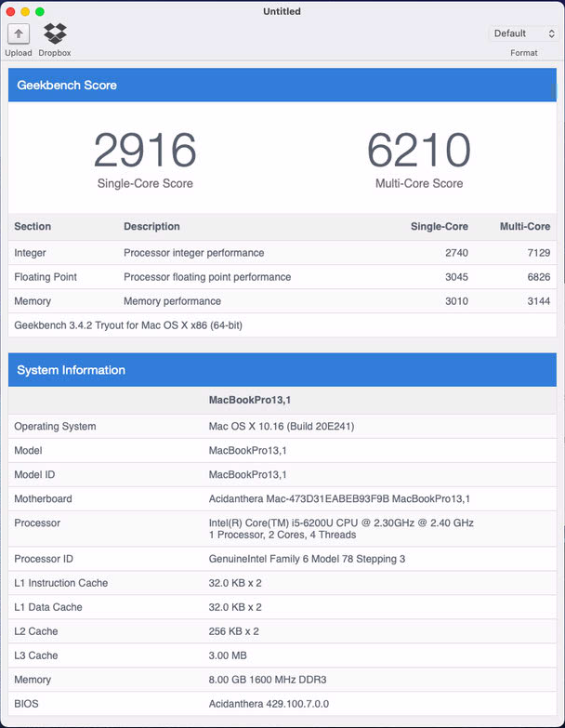Click the Dropbox logo icon

(55, 33)
